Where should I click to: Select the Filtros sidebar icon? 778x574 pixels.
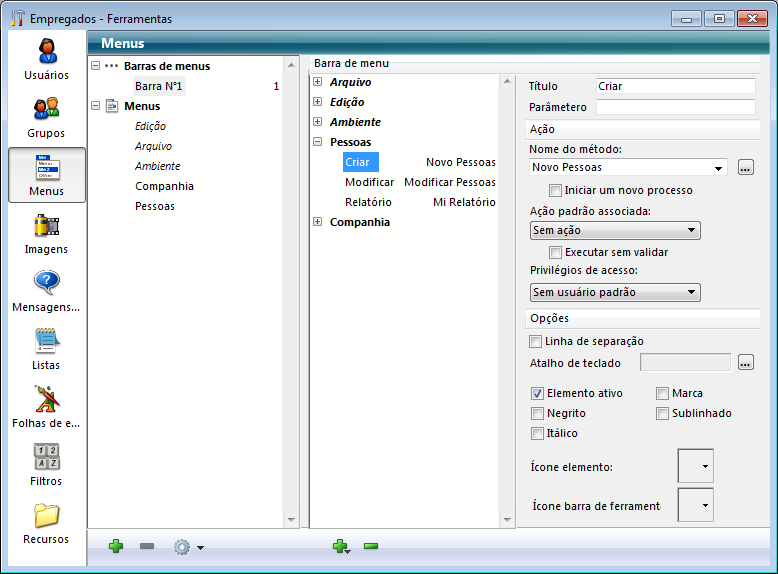click(x=47, y=458)
